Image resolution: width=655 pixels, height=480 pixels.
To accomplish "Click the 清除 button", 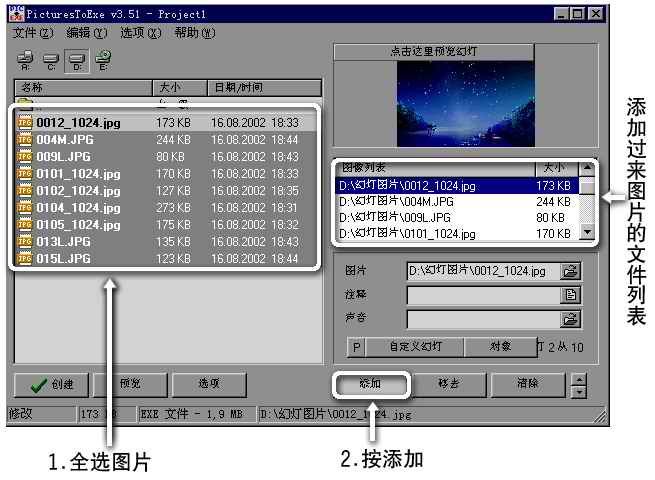I will (528, 384).
